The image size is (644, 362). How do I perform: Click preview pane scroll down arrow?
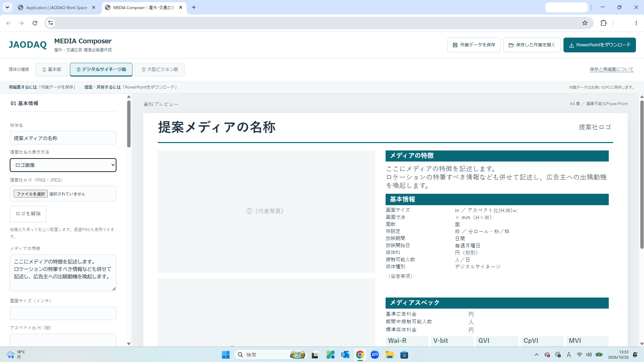pyautogui.click(x=642, y=344)
